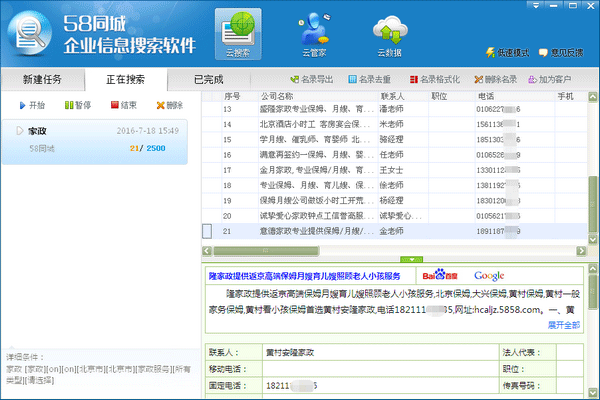
Task: Select row 21 contact 金老师
Action: tap(391, 231)
